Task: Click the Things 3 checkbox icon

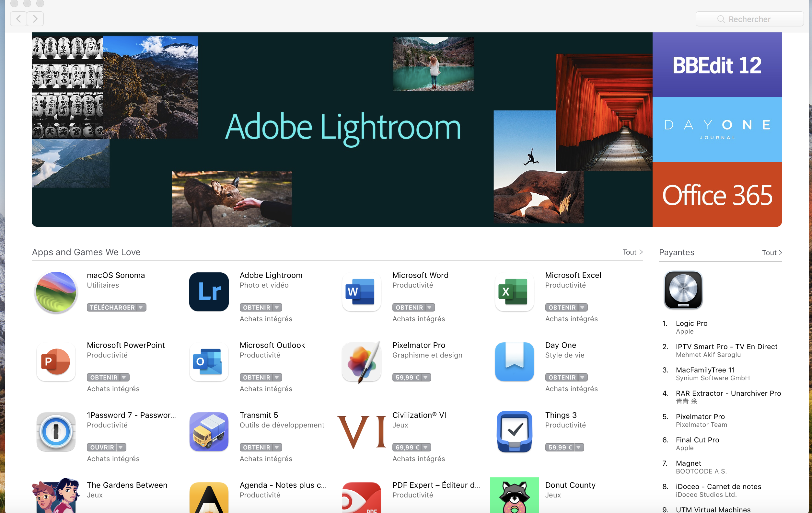Action: (514, 431)
